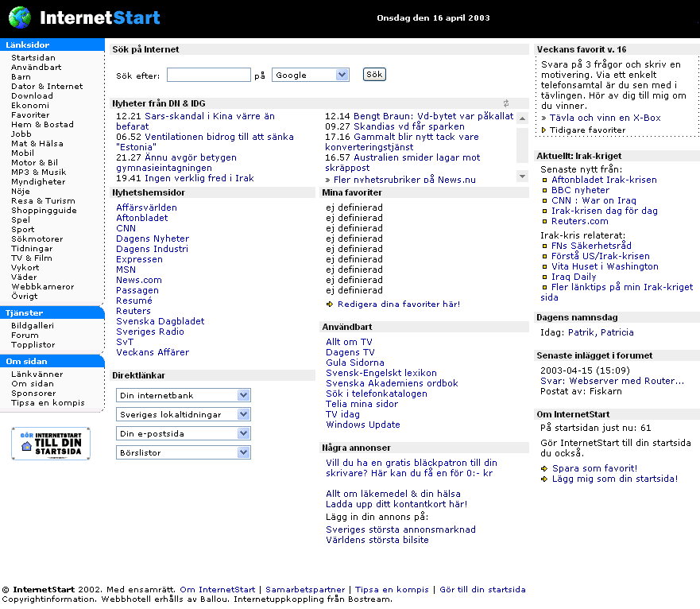Open the Tidigare favoriter link

coord(587,130)
